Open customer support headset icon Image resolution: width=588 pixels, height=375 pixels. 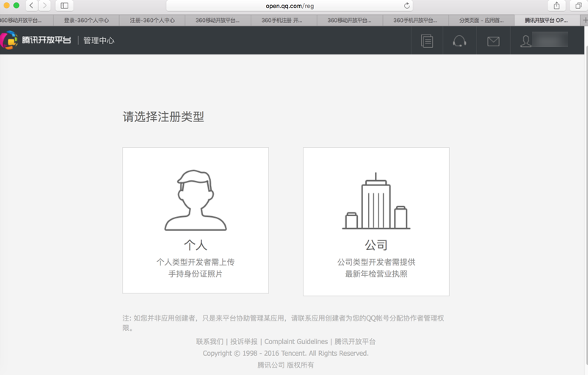tap(460, 41)
